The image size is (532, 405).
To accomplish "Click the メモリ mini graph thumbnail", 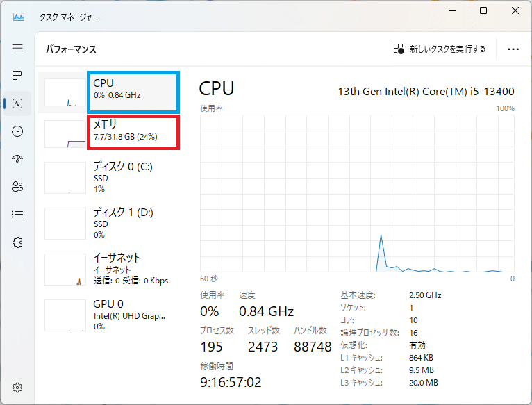I will click(65, 134).
